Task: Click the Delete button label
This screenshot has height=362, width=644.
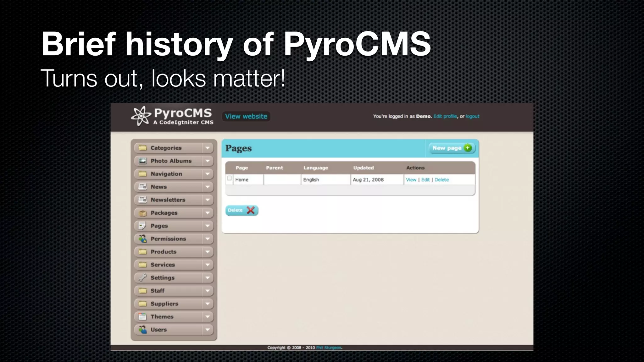Action: pos(235,210)
